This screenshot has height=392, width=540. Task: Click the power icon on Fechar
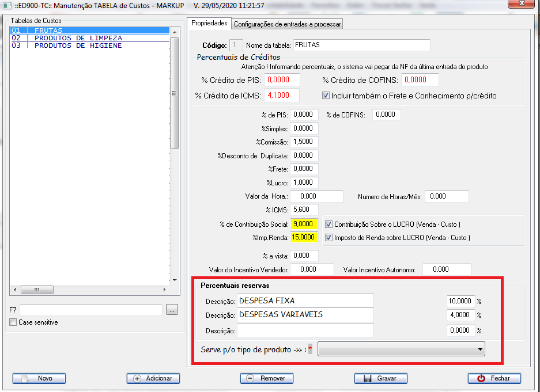click(x=481, y=379)
